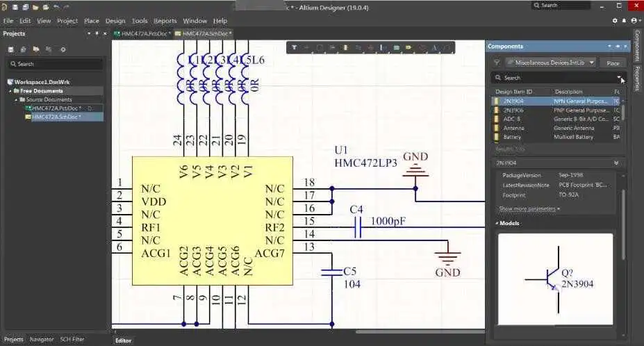Open the Projects panel options dropdown arrow
The width and height of the screenshot is (644, 346).
(89, 33)
